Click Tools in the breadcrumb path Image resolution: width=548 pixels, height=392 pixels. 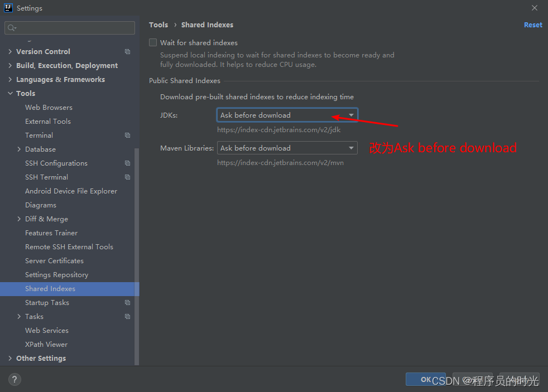(158, 25)
